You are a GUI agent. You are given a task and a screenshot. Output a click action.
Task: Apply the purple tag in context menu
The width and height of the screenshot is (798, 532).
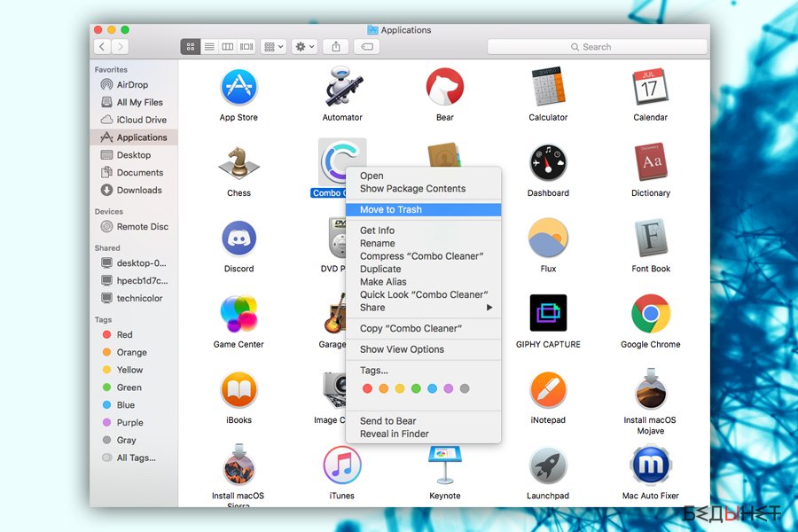(x=449, y=388)
